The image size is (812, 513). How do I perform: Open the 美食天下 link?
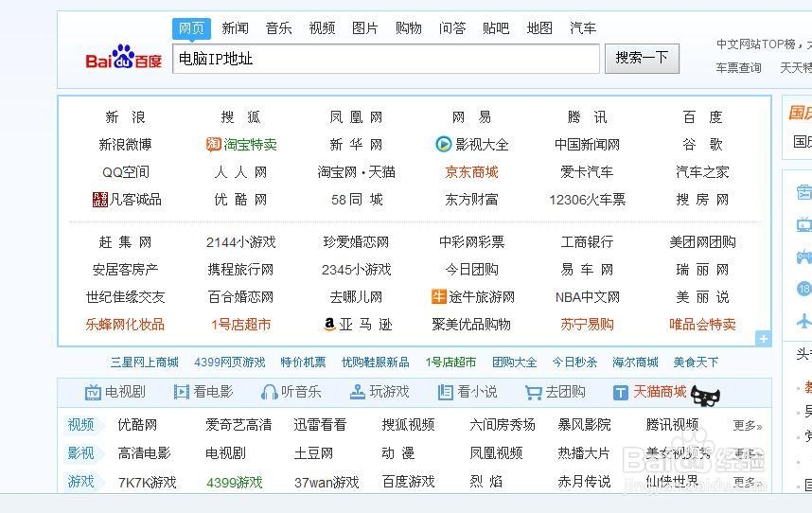[696, 363]
